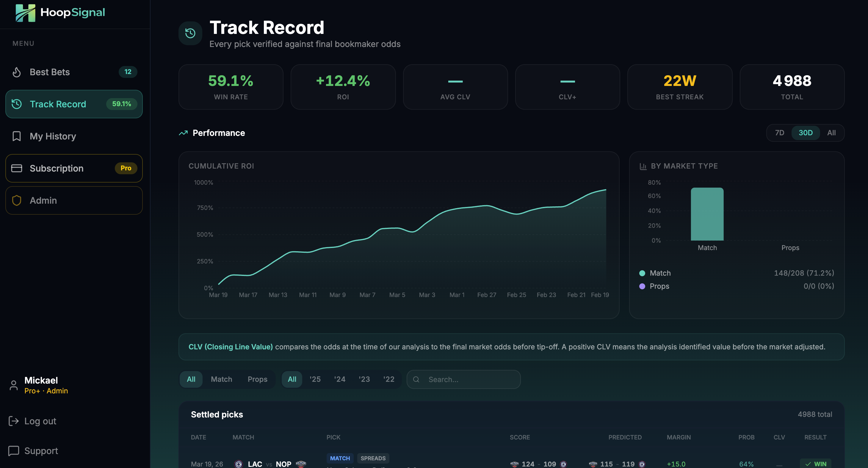Screen dimensions: 868x468
Task: Click the HoopSignal logo icon
Action: click(x=25, y=13)
